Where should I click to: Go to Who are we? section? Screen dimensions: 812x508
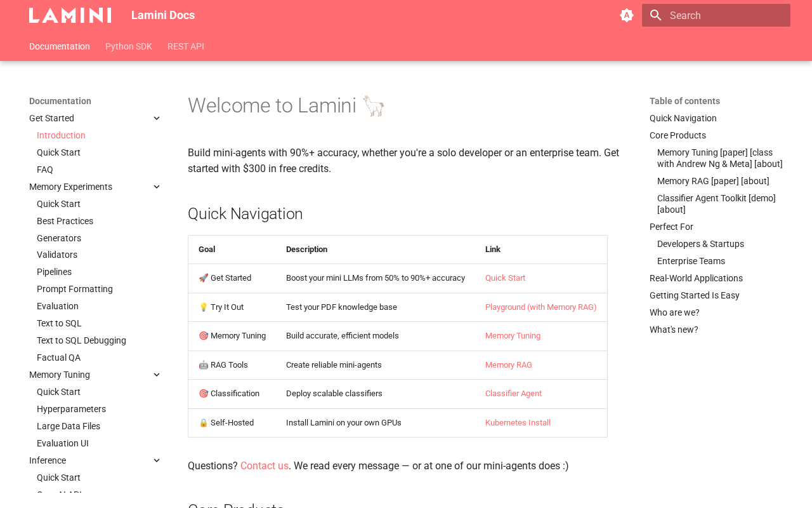pyautogui.click(x=674, y=312)
